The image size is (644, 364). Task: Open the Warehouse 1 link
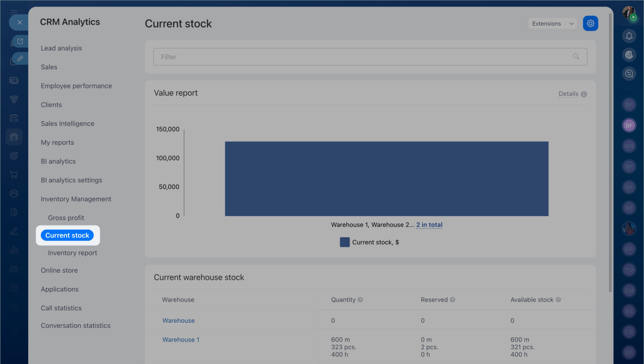click(181, 340)
